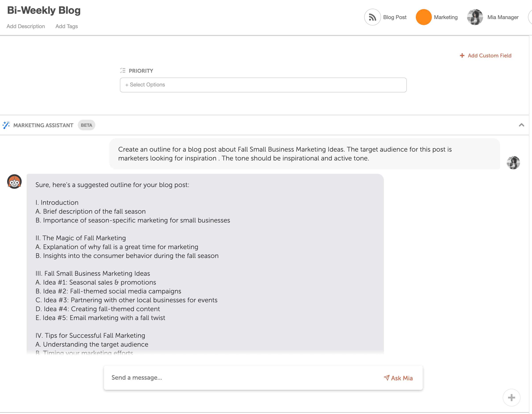Click the checklist icon beside Priority
Viewport: 532px width, 414px height.
[123, 70]
